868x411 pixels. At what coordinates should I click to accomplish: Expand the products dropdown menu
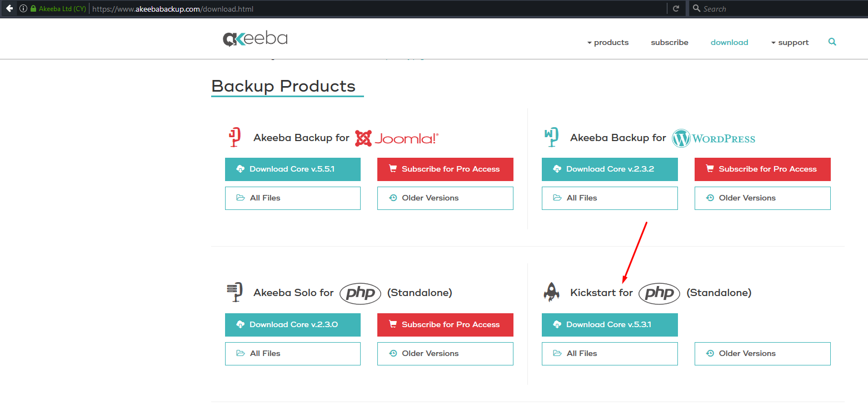click(x=608, y=42)
